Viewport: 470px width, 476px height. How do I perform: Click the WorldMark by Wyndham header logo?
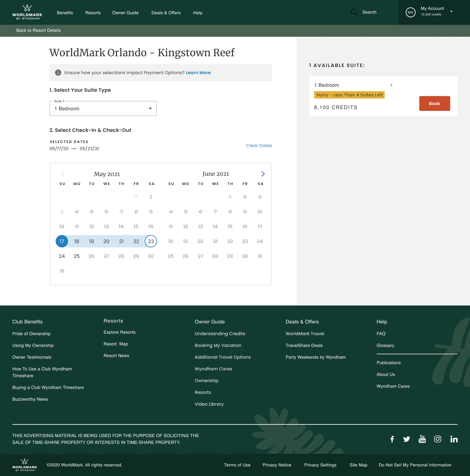point(27,12)
